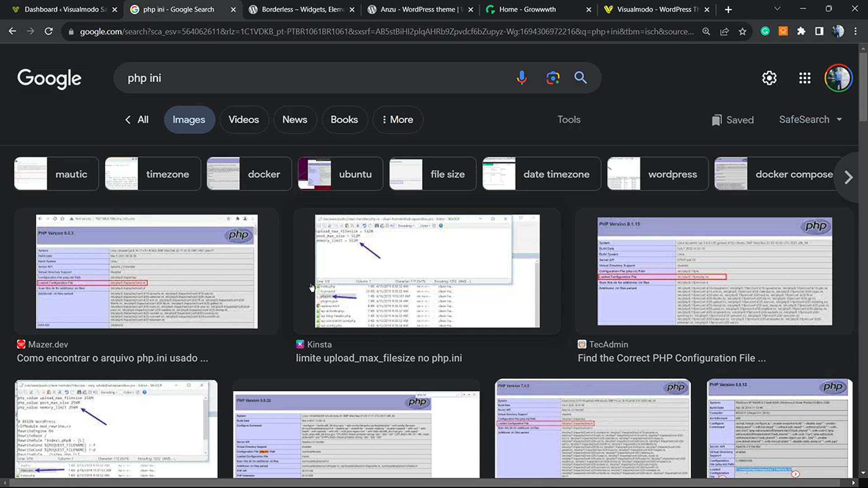Image resolution: width=868 pixels, height=488 pixels.
Task: Open 'Find the Correct PHP Configuration File' link
Action: coord(672,358)
